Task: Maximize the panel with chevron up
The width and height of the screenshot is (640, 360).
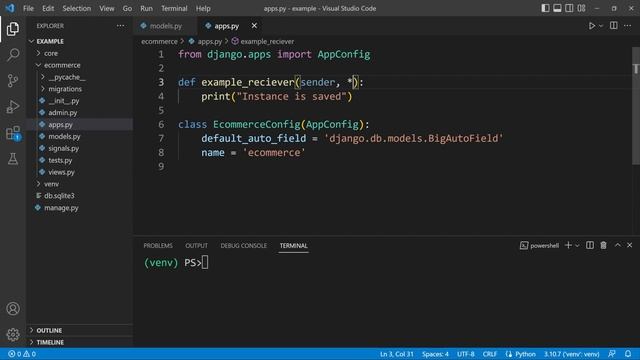Action: (617, 245)
